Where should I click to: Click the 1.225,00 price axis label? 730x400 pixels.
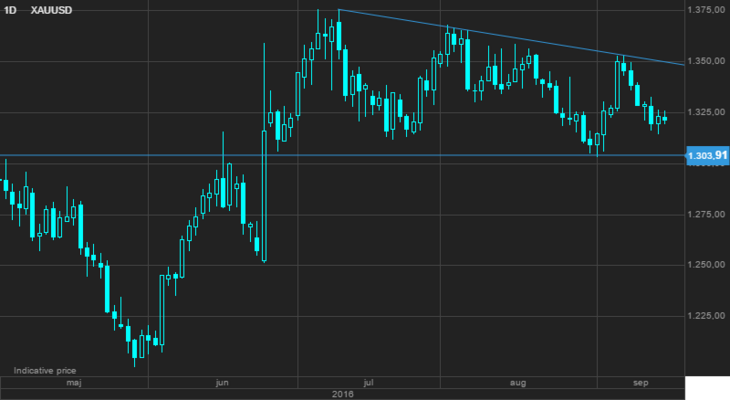[706, 316]
